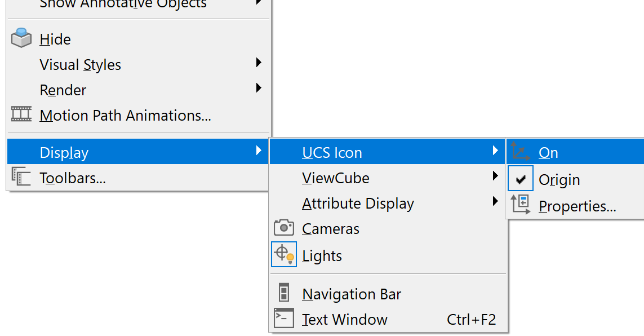This screenshot has height=336, width=644.
Task: Click the Motion Path Animations filmstrip icon
Action: (21, 114)
